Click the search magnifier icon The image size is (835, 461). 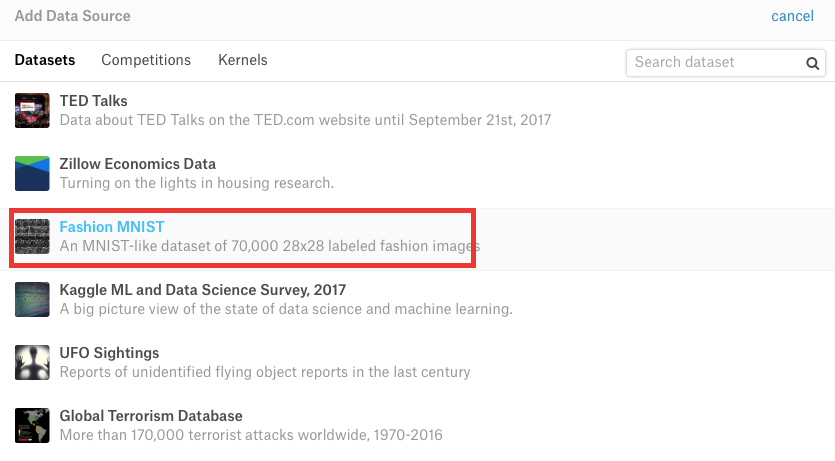pos(812,63)
